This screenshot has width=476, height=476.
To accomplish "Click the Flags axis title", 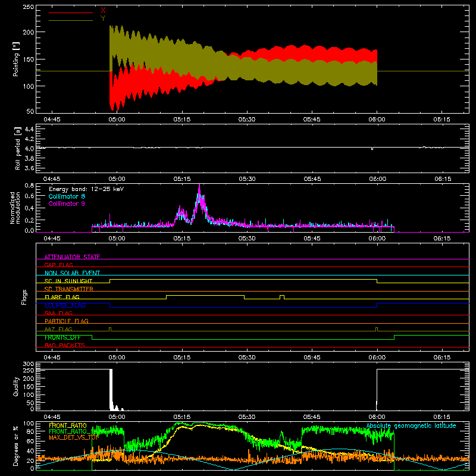I will [x=24, y=297].
